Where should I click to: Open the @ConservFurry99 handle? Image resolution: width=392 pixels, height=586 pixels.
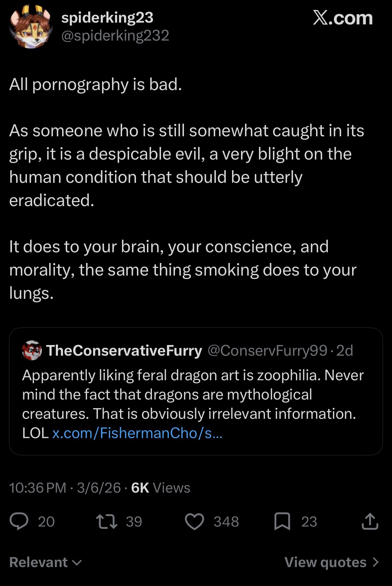coord(268,350)
